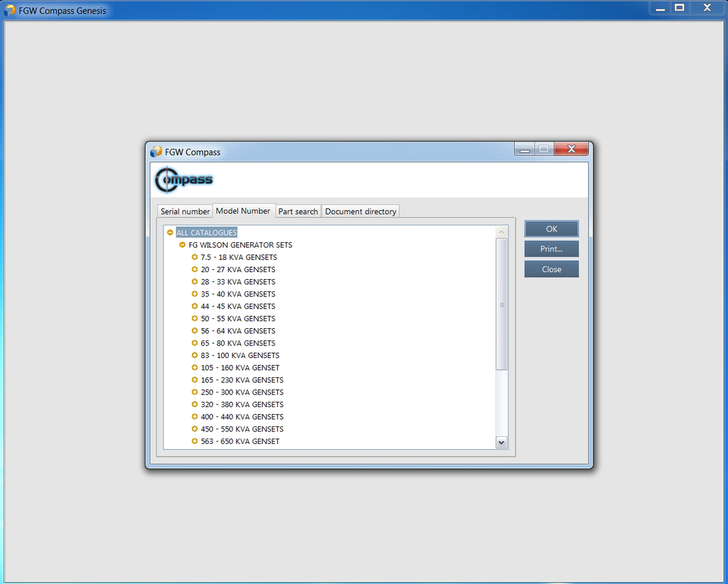Expand the 50 - 55 KVA GENSETS plus icon
This screenshot has height=584, width=728.
point(195,318)
